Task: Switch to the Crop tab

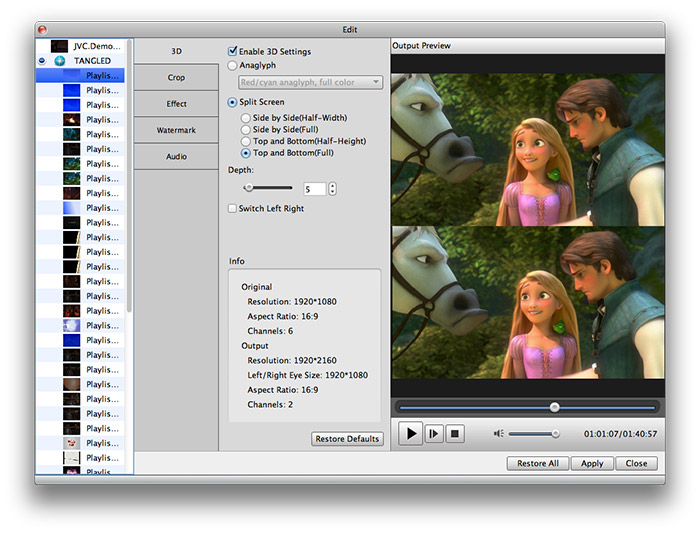Action: pos(176,77)
